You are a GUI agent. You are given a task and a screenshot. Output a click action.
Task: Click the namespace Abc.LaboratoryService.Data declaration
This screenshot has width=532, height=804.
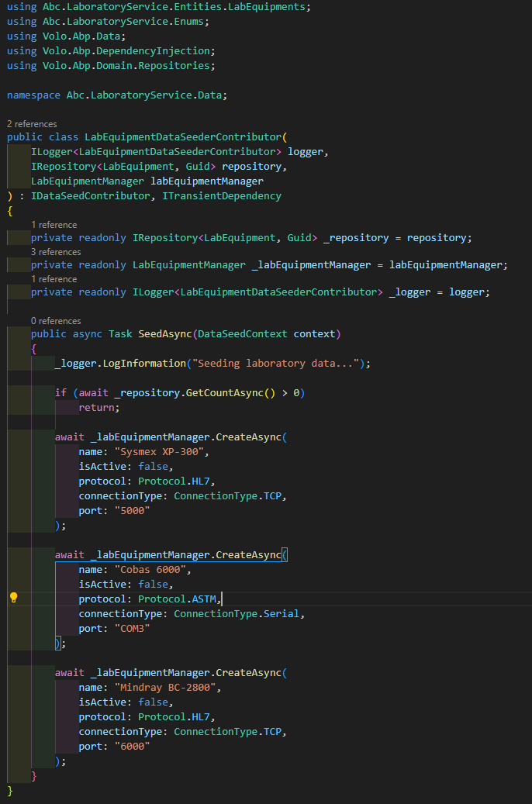click(116, 95)
